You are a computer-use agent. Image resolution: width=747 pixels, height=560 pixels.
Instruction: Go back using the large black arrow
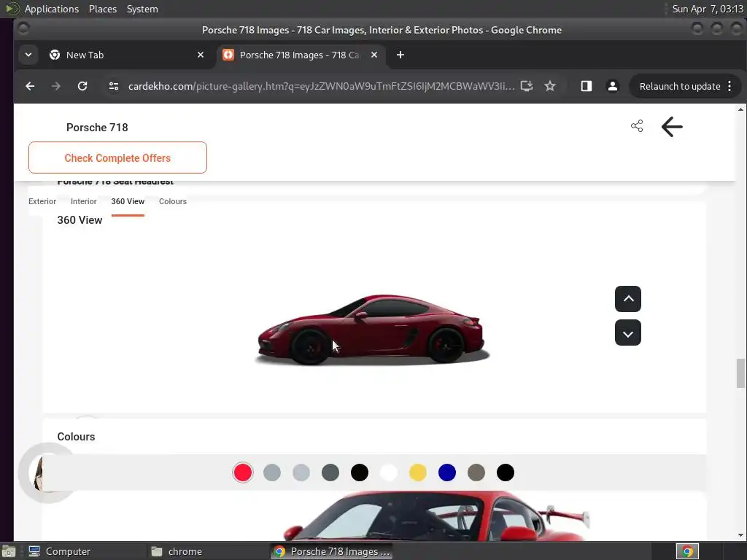point(672,127)
